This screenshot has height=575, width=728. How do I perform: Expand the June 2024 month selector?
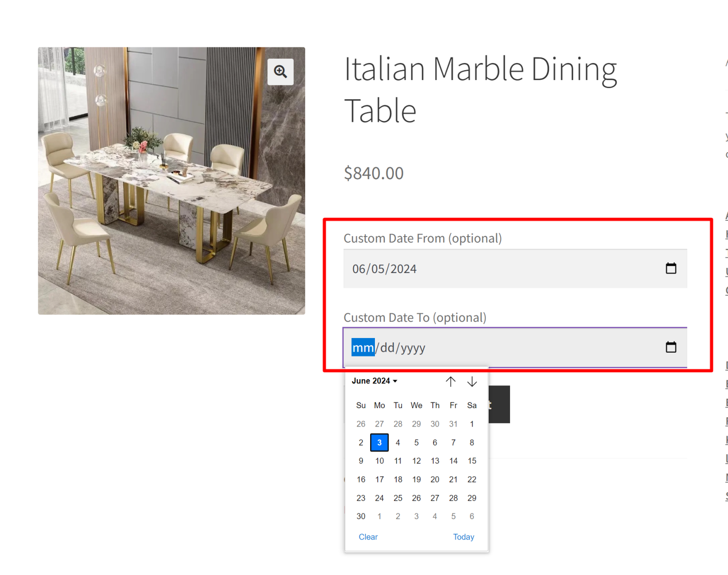374,381
